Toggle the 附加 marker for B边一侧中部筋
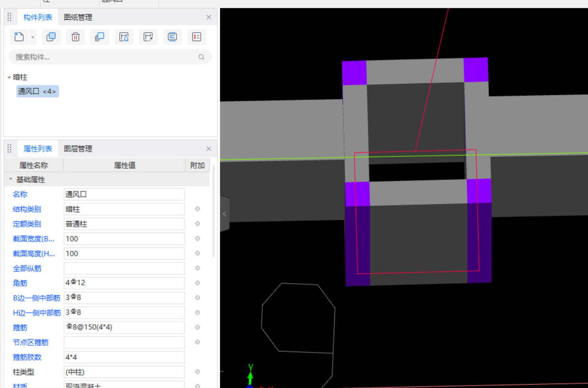This screenshot has height=388, width=588. pyautogui.click(x=197, y=298)
